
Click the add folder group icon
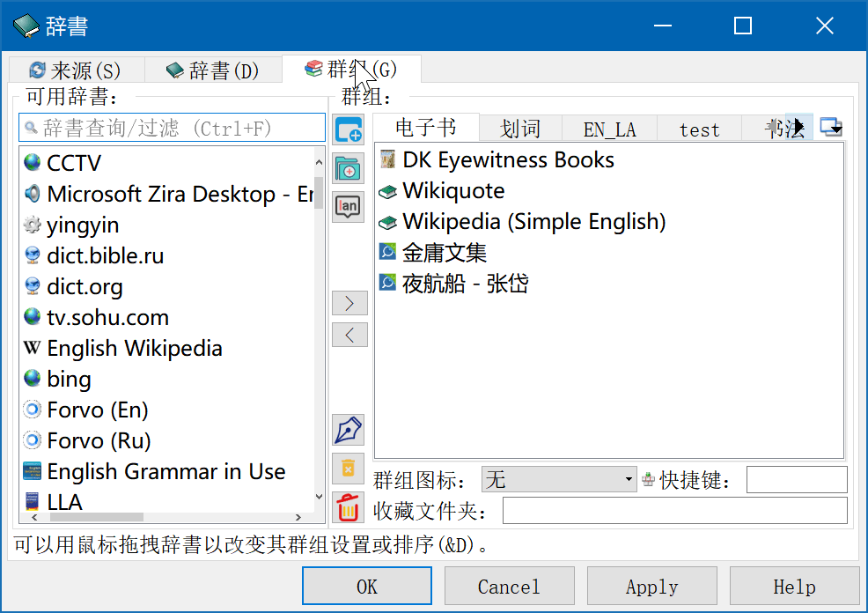[349, 167]
